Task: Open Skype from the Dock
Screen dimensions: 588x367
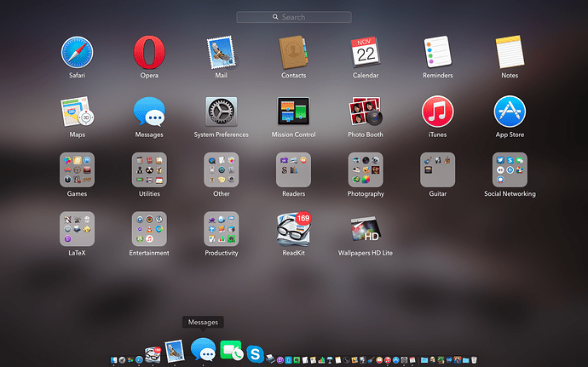Action: [x=254, y=353]
